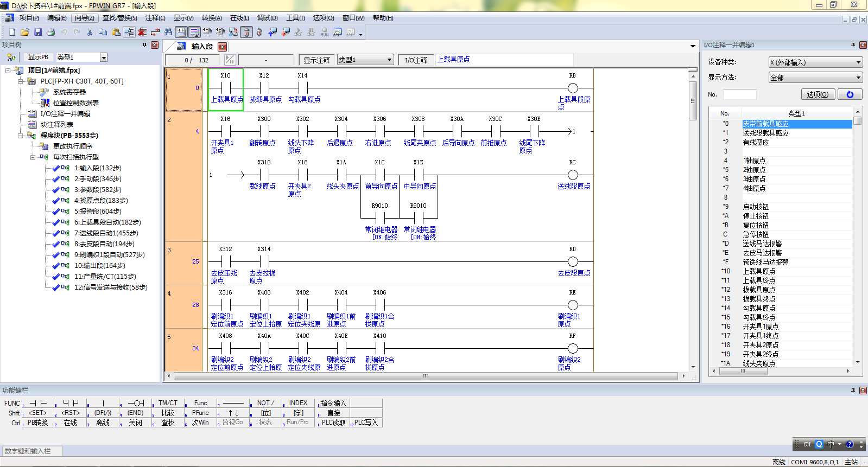
Task: Click the icon at far left of project tree toolbar
Action: (11, 57)
